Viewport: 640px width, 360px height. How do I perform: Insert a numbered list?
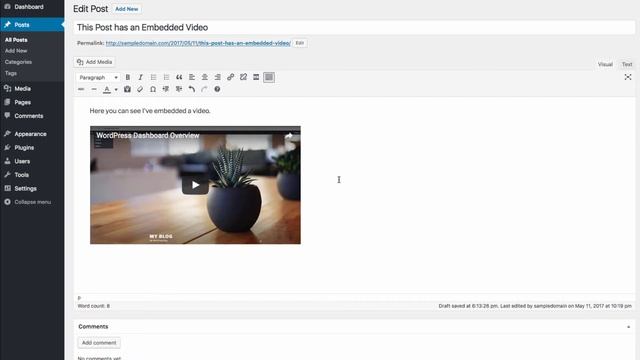pyautogui.click(x=166, y=77)
